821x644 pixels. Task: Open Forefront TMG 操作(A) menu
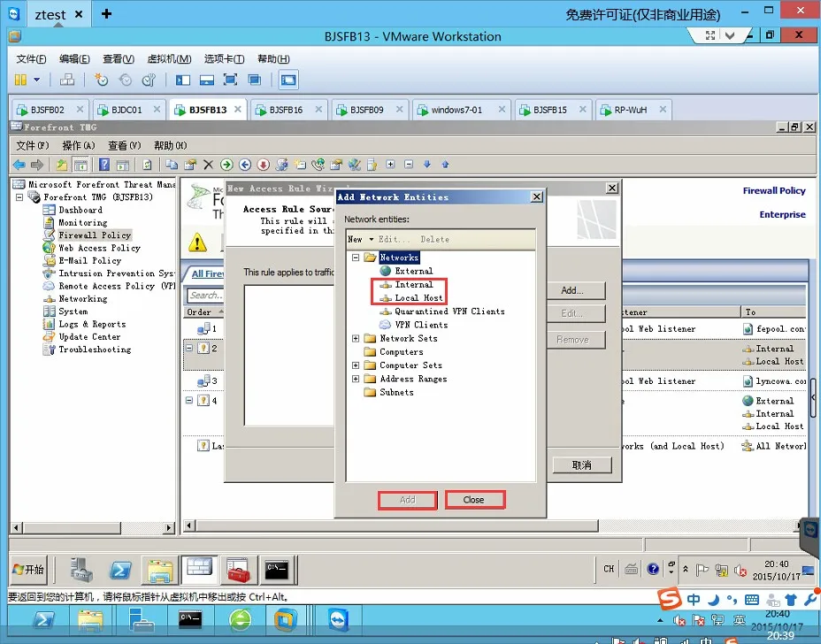79,146
